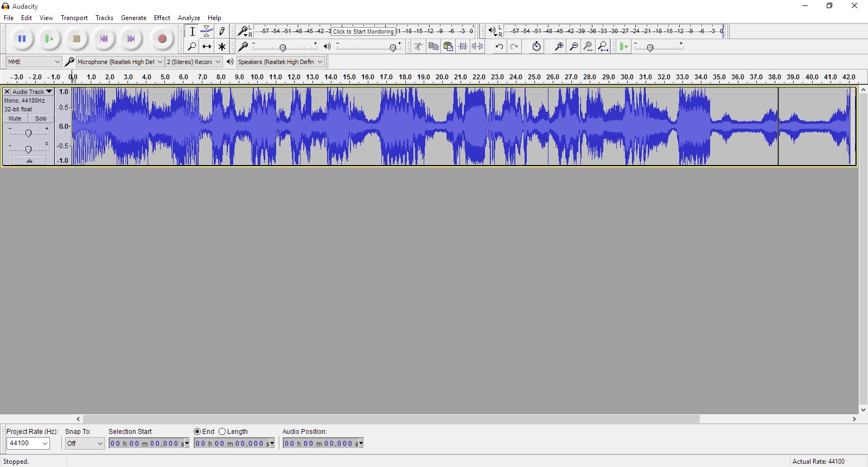Open the MME audio host dropdown

34,62
